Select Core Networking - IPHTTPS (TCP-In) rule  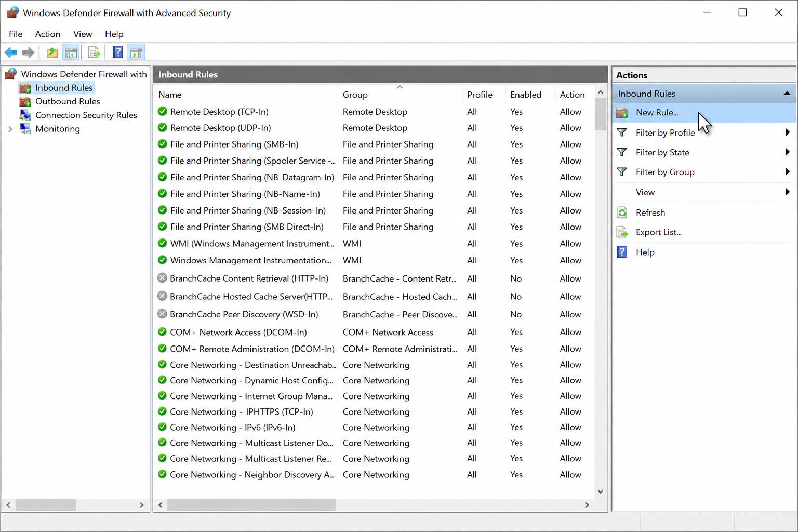[374, 411]
